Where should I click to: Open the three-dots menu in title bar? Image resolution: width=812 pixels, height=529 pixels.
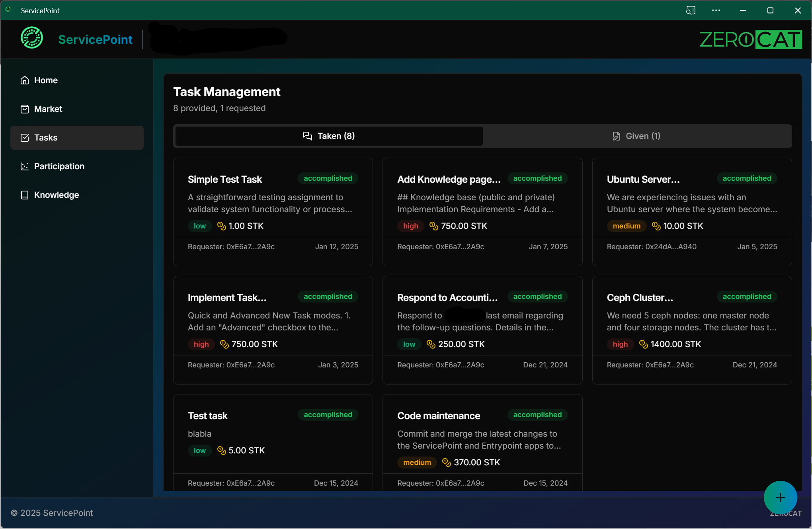(716, 10)
